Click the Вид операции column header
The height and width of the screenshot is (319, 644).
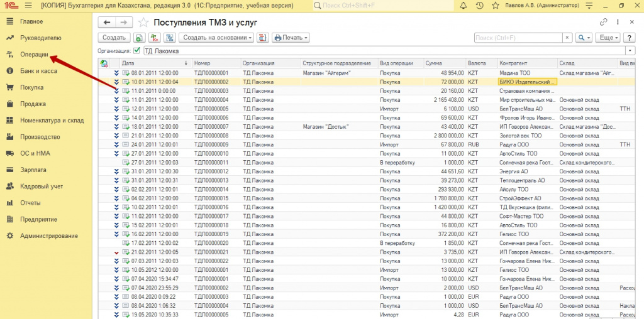[x=401, y=63]
